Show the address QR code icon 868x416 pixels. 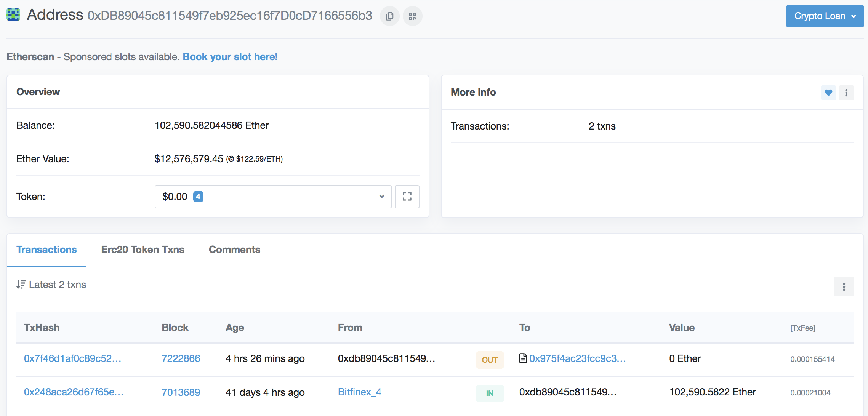click(412, 16)
